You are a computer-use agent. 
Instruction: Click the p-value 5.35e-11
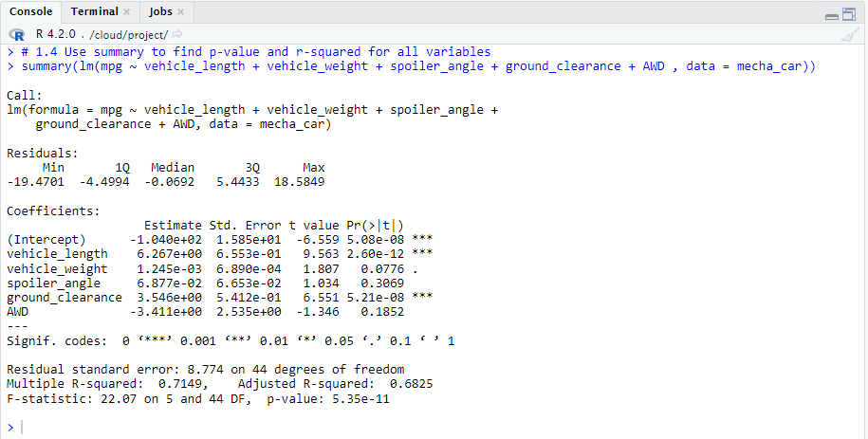coord(360,398)
